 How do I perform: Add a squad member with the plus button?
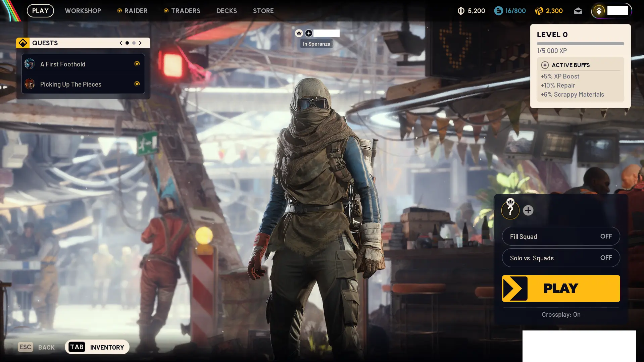pyautogui.click(x=528, y=210)
